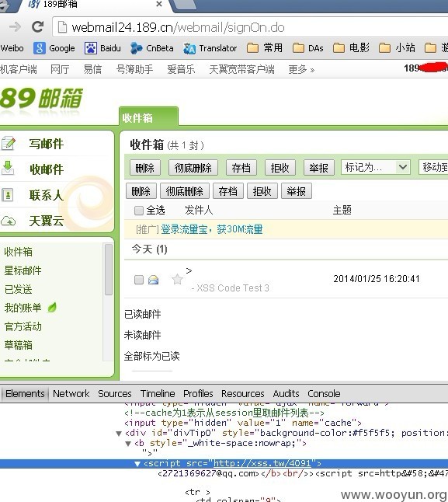Open the Baidu paw bookmark
This screenshot has height=502, width=448.
pyautogui.click(x=91, y=48)
